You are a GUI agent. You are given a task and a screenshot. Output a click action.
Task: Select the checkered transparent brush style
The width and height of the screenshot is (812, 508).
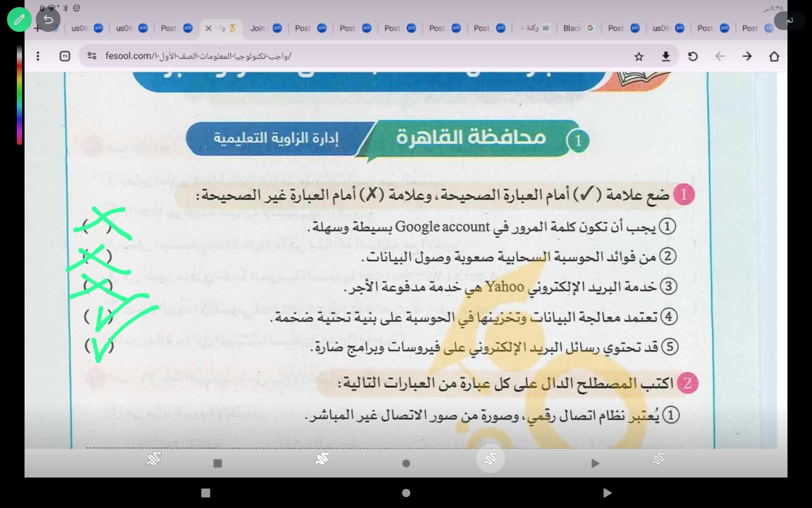[154, 458]
